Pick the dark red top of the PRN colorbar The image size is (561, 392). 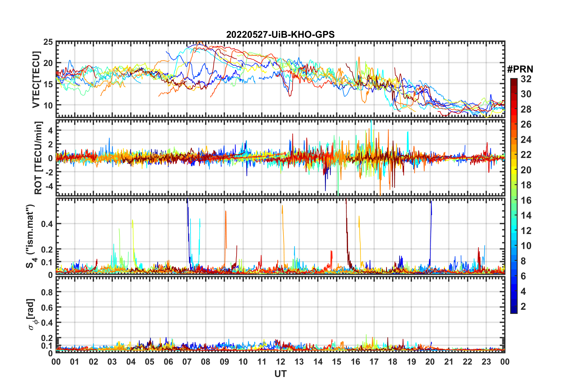pyautogui.click(x=514, y=80)
